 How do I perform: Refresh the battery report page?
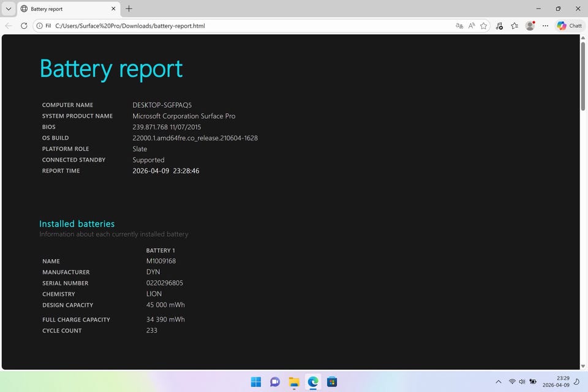coord(24,26)
